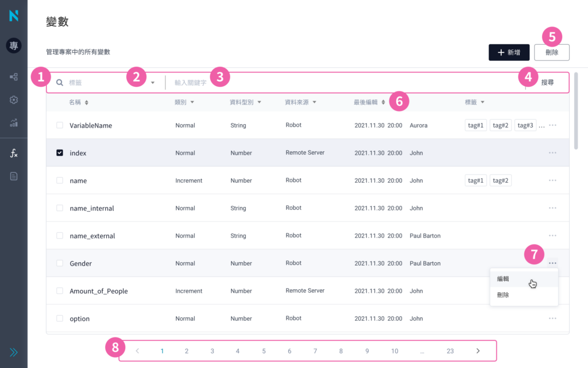This screenshot has width=588, height=368.
Task: Expand the sidebar with double-chevron icon
Action: pos(14,352)
